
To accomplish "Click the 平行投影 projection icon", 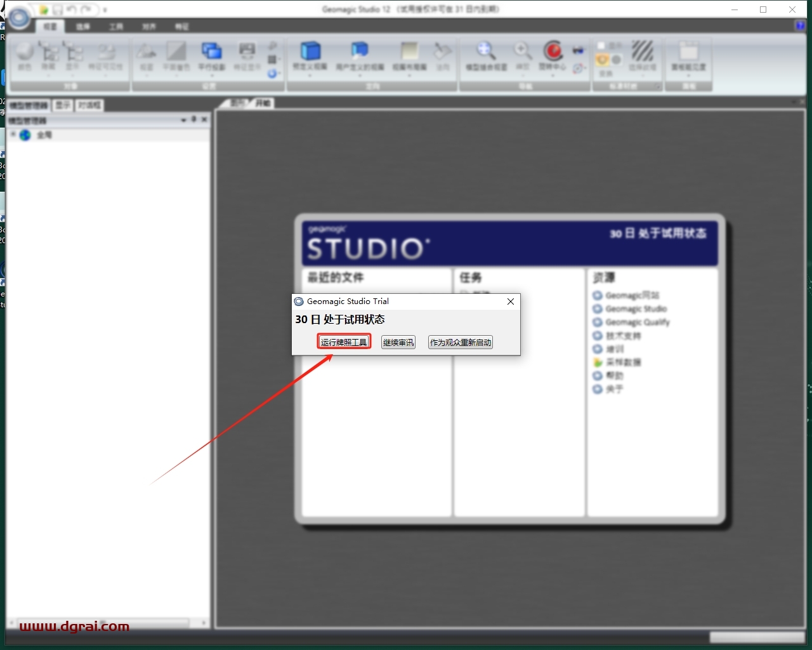I will click(211, 51).
